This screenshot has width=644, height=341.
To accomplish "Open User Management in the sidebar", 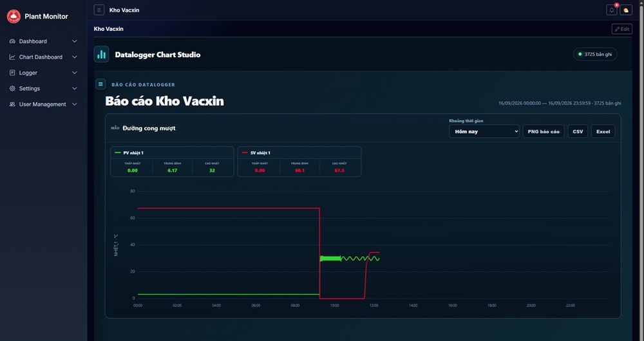I will click(43, 104).
